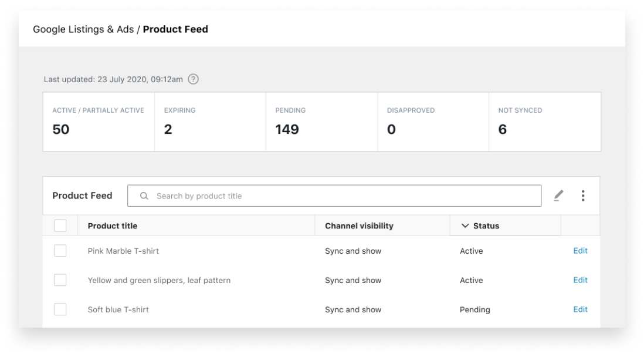Open the three-dot overflow menu
The width and height of the screenshot is (644, 357).
pos(582,196)
